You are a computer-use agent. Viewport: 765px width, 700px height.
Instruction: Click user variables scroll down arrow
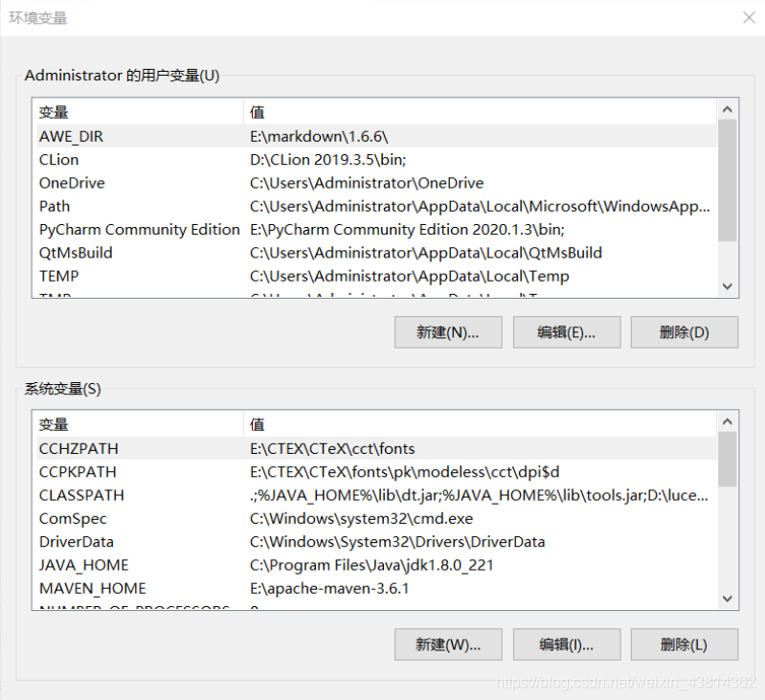point(728,286)
